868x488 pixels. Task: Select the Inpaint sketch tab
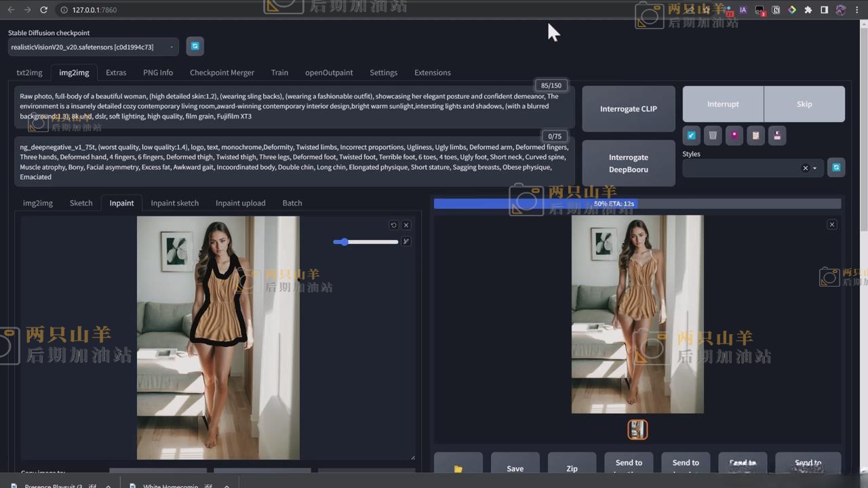click(x=174, y=203)
